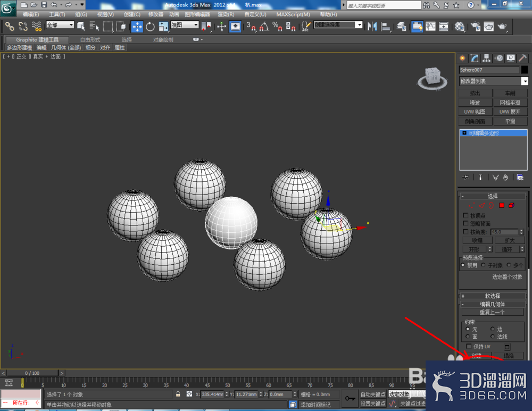Open the Render Setup dialog
This screenshot has width=532, height=411.
(x=476, y=27)
